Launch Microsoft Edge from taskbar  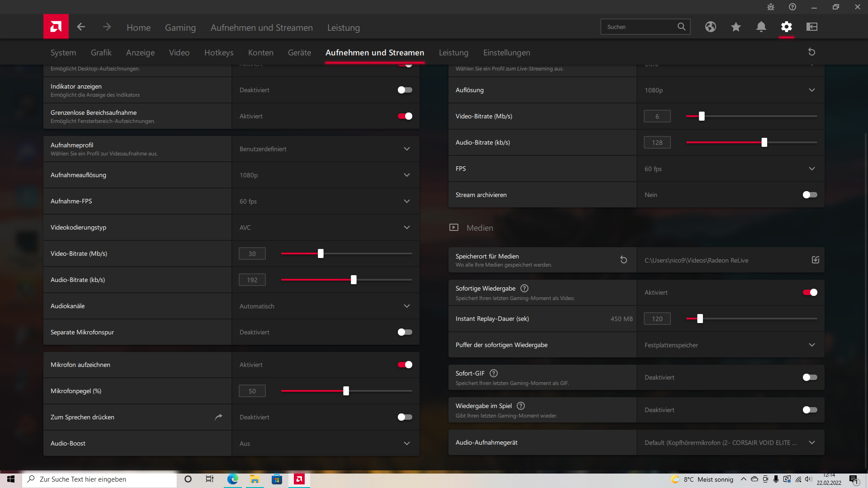[x=232, y=479]
